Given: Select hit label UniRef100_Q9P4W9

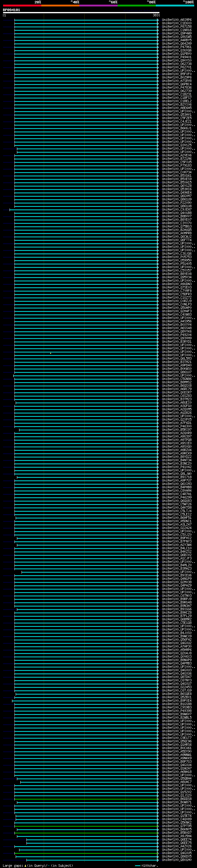Looking at the screenshot, I should 176,34.
